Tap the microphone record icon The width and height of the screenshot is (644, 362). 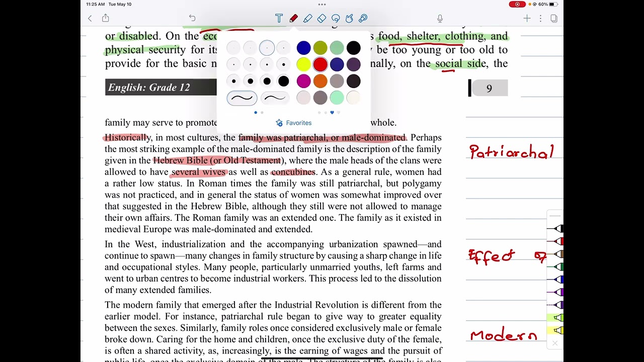[440, 19]
